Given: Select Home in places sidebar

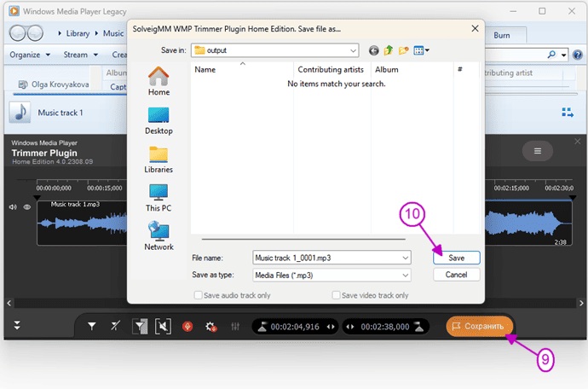Looking at the screenshot, I should click(x=159, y=82).
